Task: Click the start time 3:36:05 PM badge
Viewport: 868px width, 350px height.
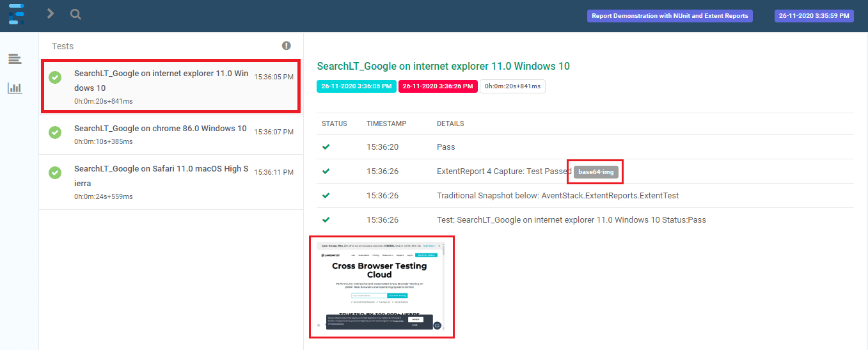Action: (x=356, y=86)
